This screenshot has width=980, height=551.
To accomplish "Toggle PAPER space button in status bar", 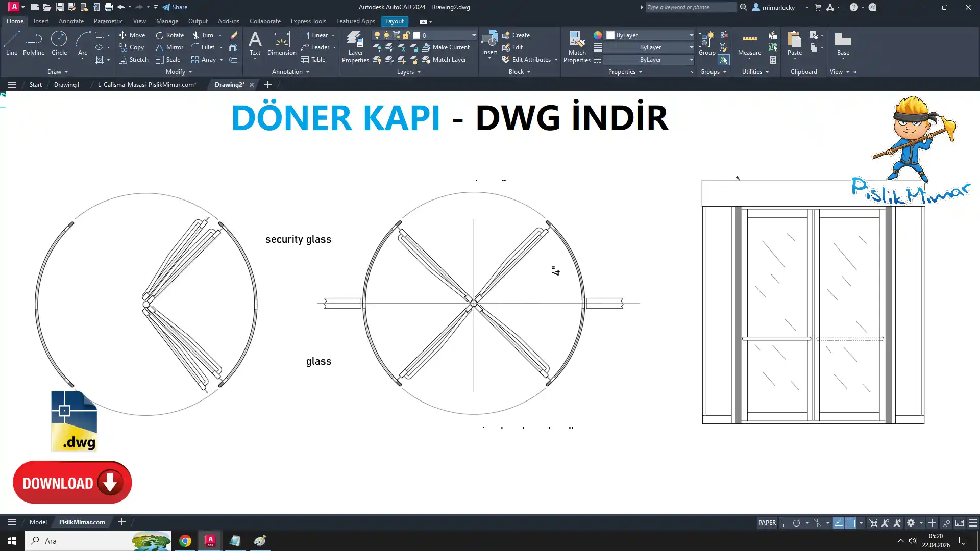I will 767,523.
